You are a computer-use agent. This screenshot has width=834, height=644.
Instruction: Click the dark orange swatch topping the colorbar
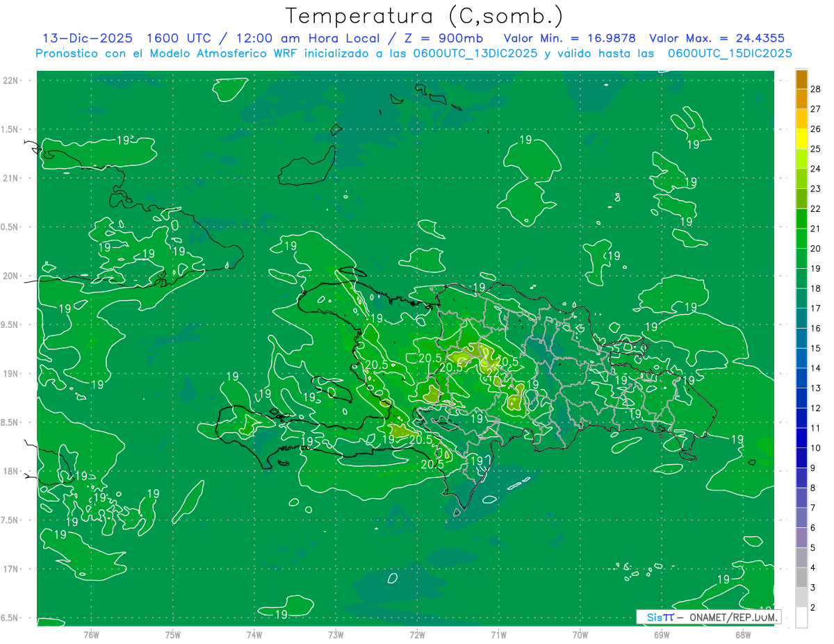(801, 79)
